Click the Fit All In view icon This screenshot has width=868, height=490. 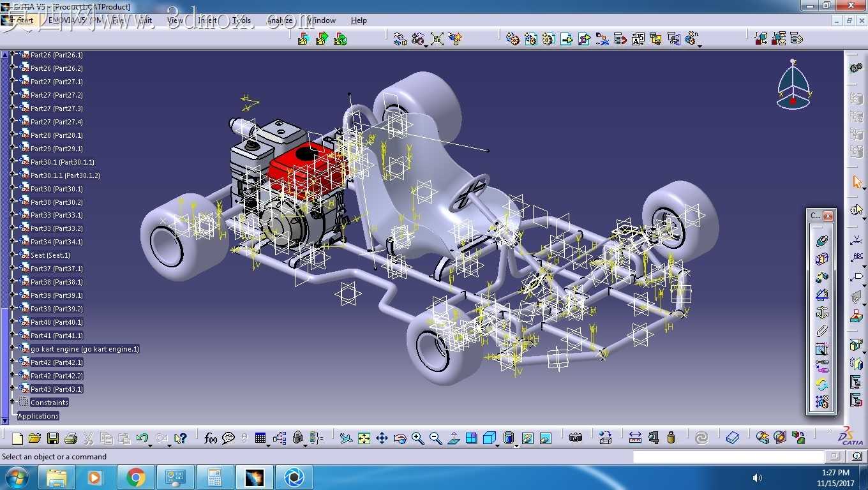pos(364,438)
